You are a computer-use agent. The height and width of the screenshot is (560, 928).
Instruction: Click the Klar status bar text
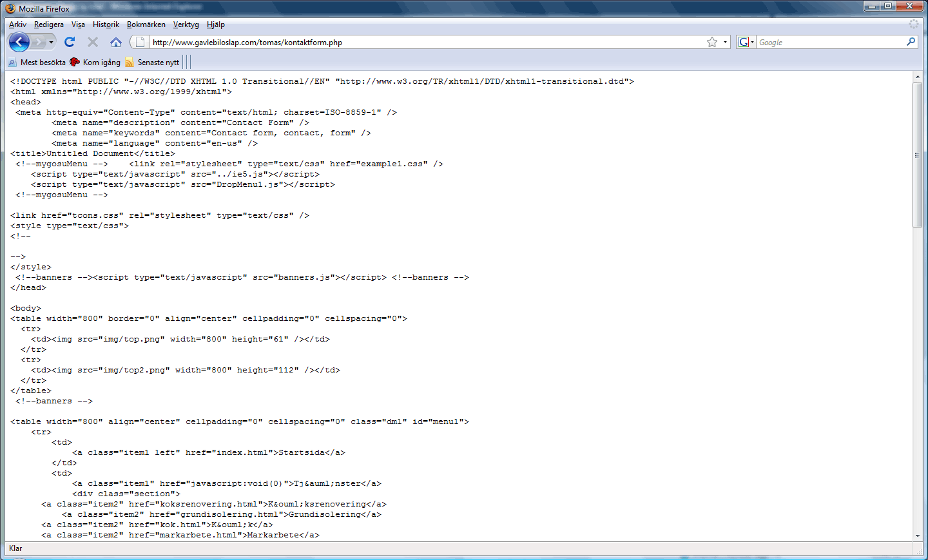pos(15,548)
